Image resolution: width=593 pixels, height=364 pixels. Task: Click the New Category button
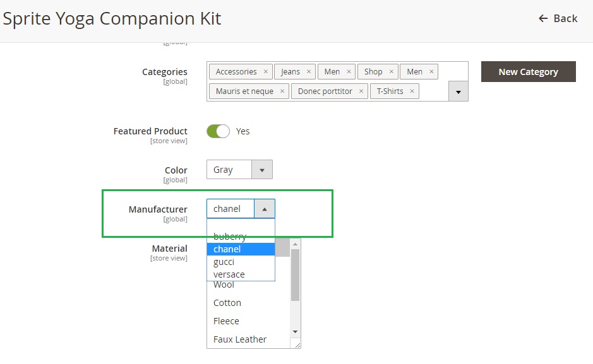pyautogui.click(x=528, y=72)
